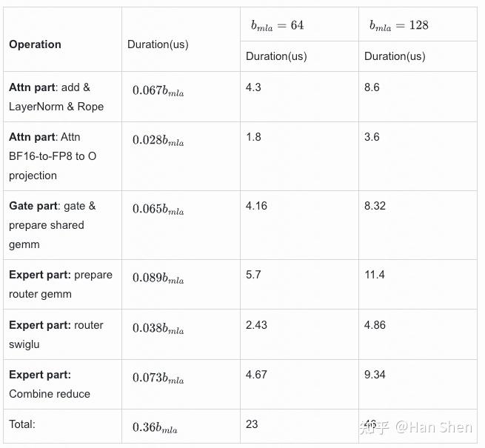The width and height of the screenshot is (485, 448).
Task: Select the value 8.6 cell
Action: click(x=418, y=97)
